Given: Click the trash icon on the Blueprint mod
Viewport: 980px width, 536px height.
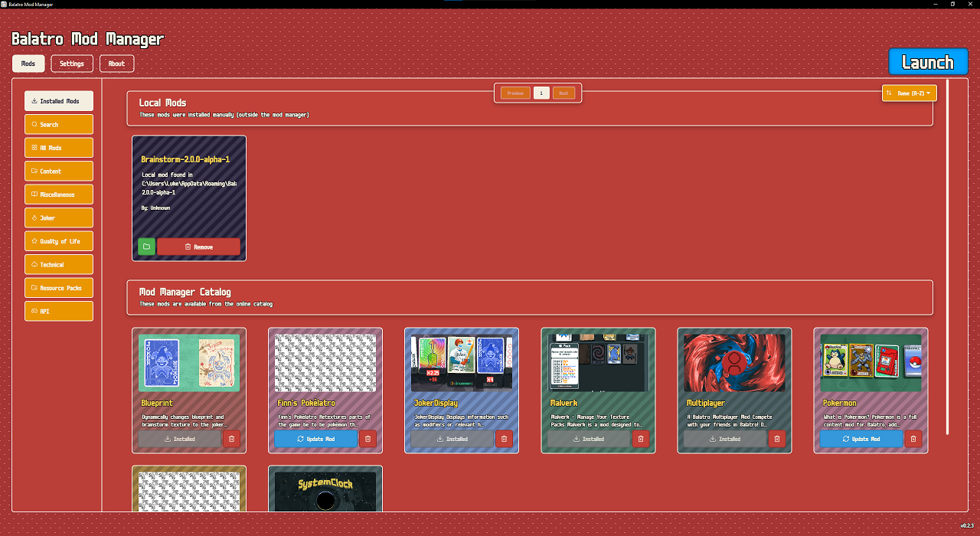Looking at the screenshot, I should pos(231,438).
